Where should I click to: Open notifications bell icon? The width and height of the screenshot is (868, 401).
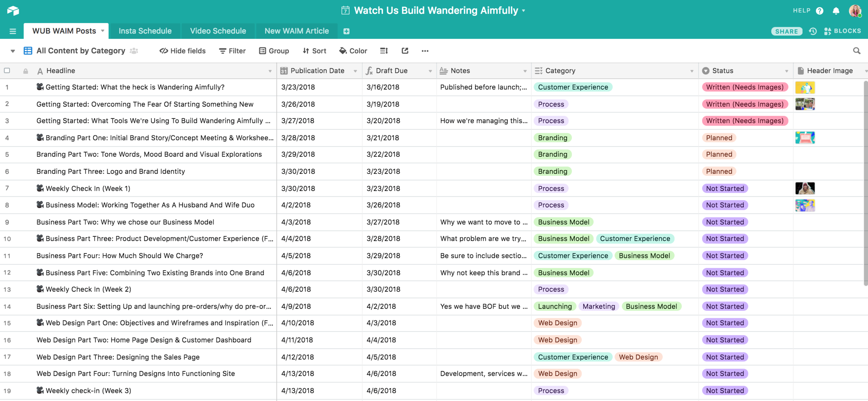coord(836,11)
